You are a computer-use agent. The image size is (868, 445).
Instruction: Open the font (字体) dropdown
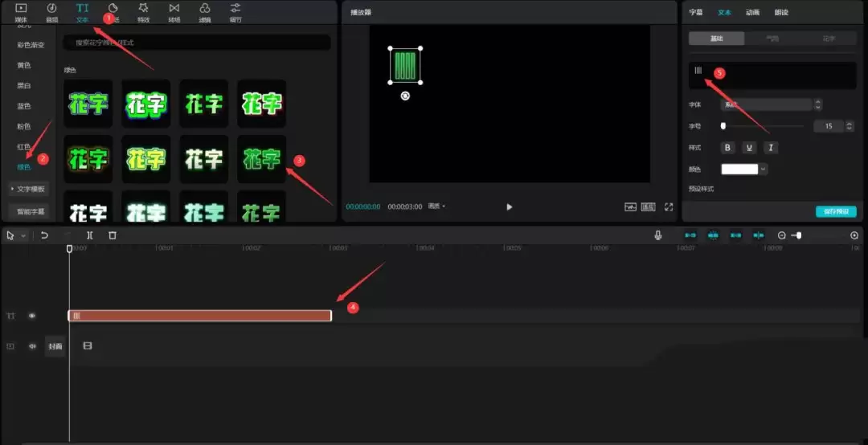pos(767,104)
